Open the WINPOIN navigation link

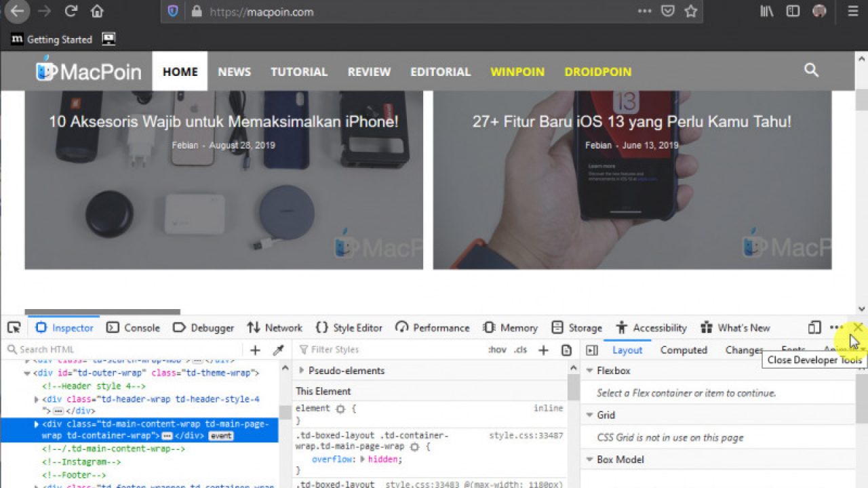[517, 71]
